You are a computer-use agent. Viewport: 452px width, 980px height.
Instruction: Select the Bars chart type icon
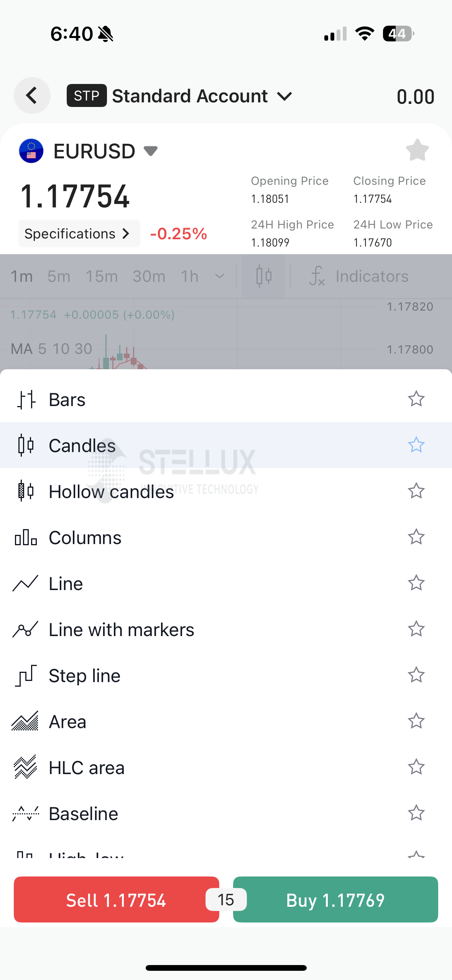(x=26, y=400)
